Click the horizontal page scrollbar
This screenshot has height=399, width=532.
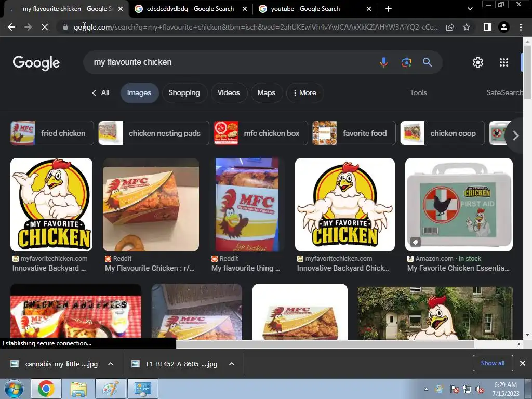pyautogui.click(x=325, y=344)
